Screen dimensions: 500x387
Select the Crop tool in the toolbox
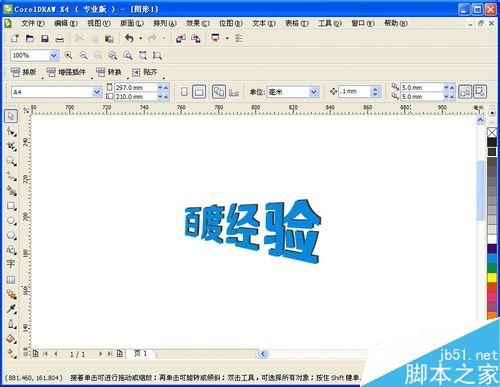click(x=11, y=146)
